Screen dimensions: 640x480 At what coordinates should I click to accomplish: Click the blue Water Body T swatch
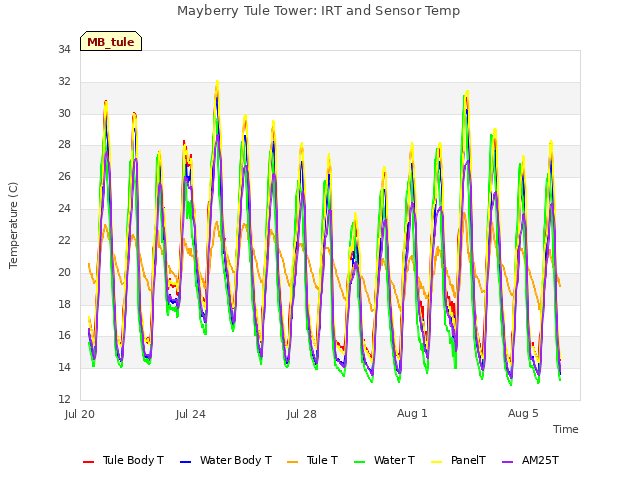point(186,462)
